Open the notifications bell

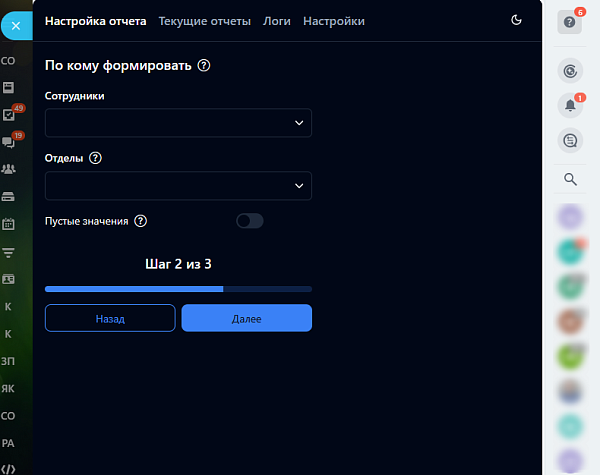tap(570, 105)
